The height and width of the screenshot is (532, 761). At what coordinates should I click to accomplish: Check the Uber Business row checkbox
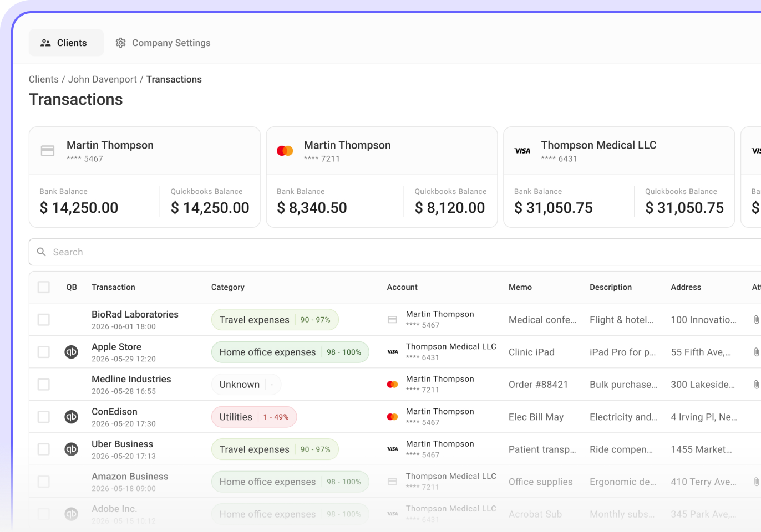point(44,449)
